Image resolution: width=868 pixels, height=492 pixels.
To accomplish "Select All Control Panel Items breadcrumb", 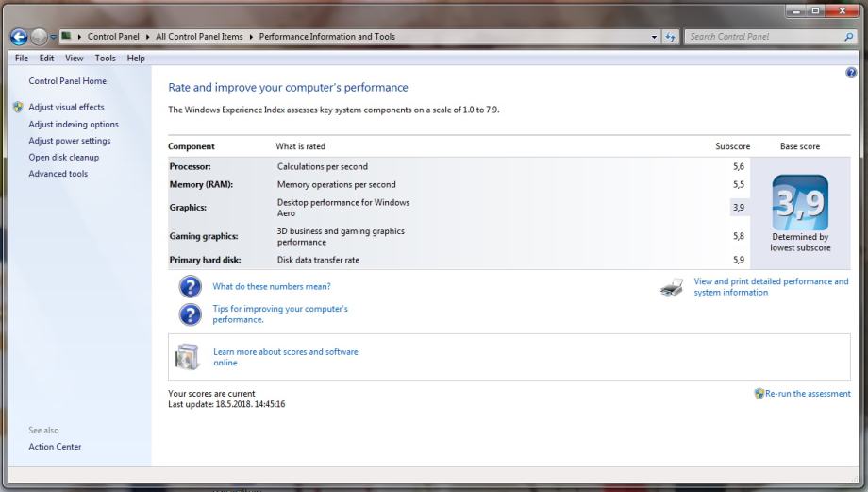I will [199, 37].
